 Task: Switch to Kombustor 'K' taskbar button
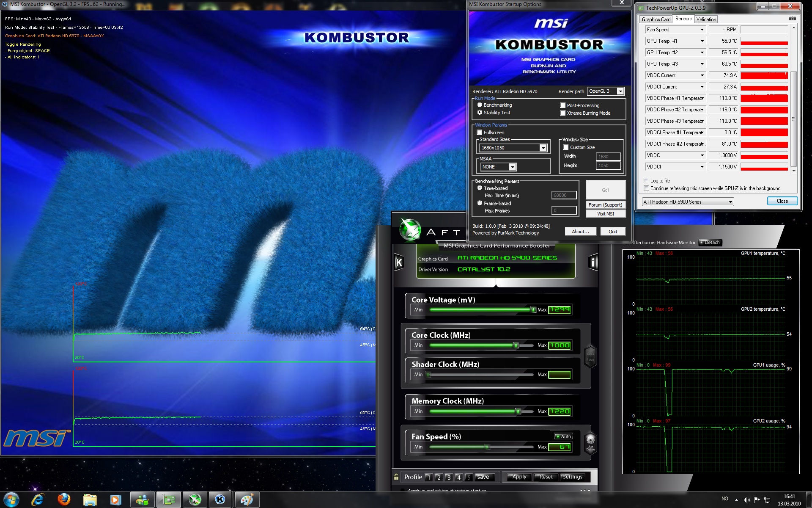tap(220, 500)
